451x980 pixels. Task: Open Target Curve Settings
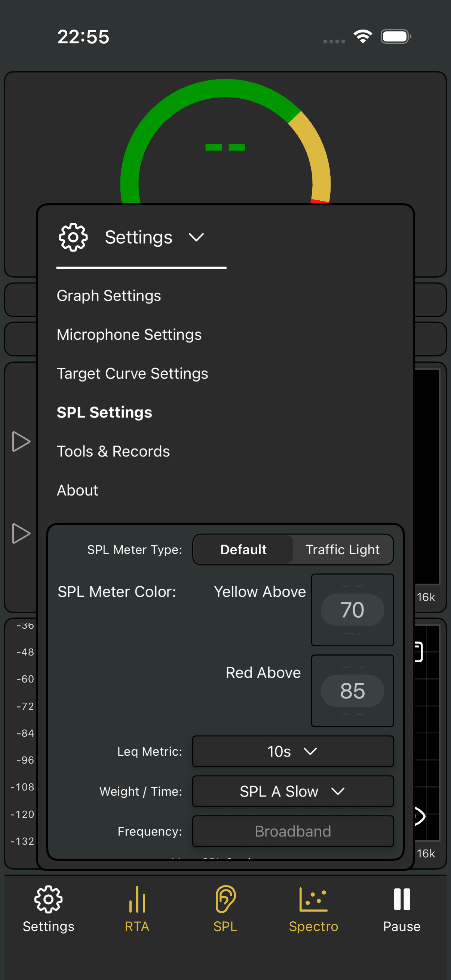pyautogui.click(x=132, y=374)
